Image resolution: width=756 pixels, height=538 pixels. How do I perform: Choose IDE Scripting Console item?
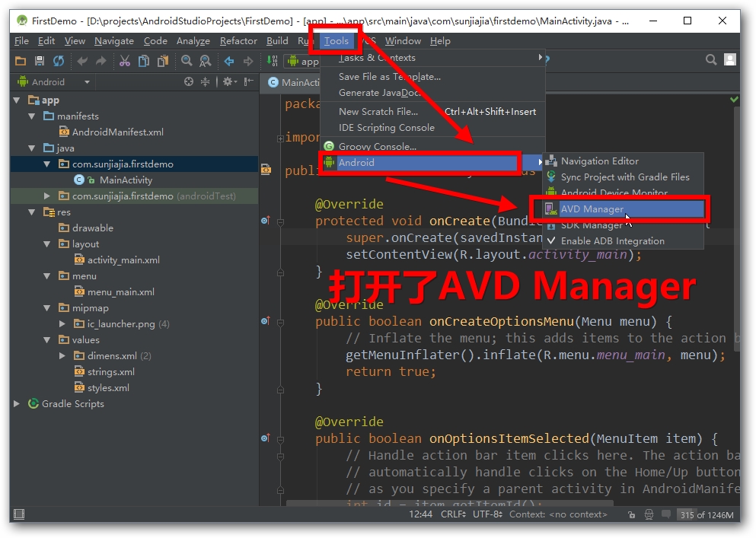click(x=432, y=128)
